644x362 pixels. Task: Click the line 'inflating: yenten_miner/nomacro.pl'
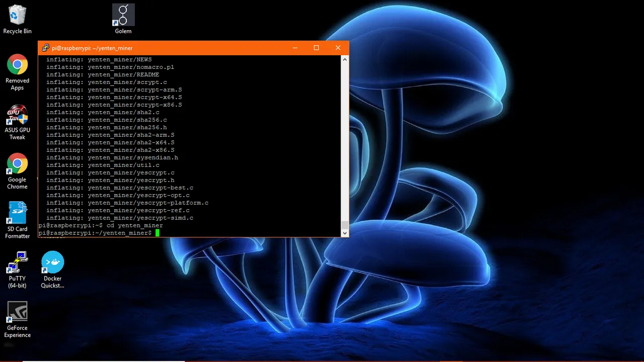(110, 67)
